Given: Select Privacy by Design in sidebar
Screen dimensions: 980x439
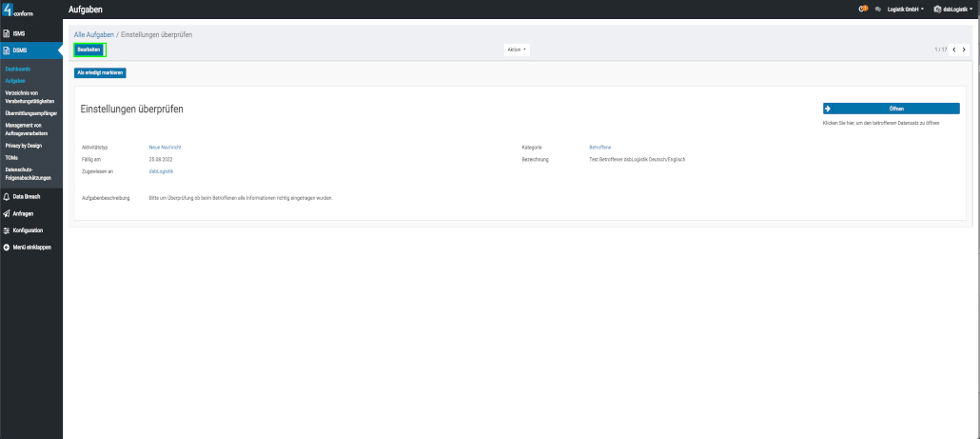Looking at the screenshot, I should pyautogui.click(x=24, y=146).
